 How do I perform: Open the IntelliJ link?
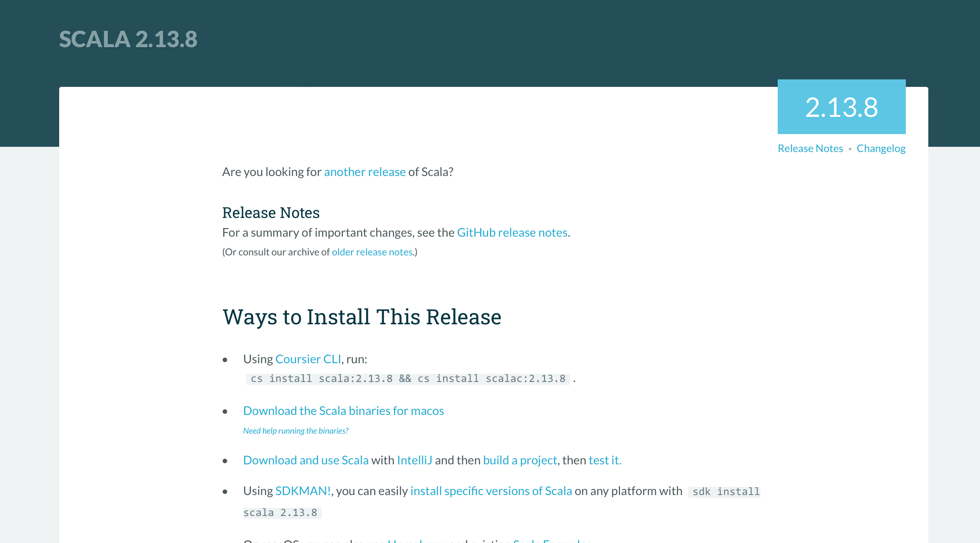414,460
